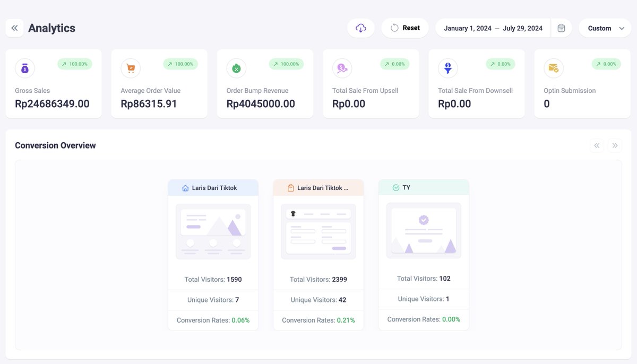Click the Reset button
This screenshot has height=364, width=637.
pyautogui.click(x=405, y=28)
